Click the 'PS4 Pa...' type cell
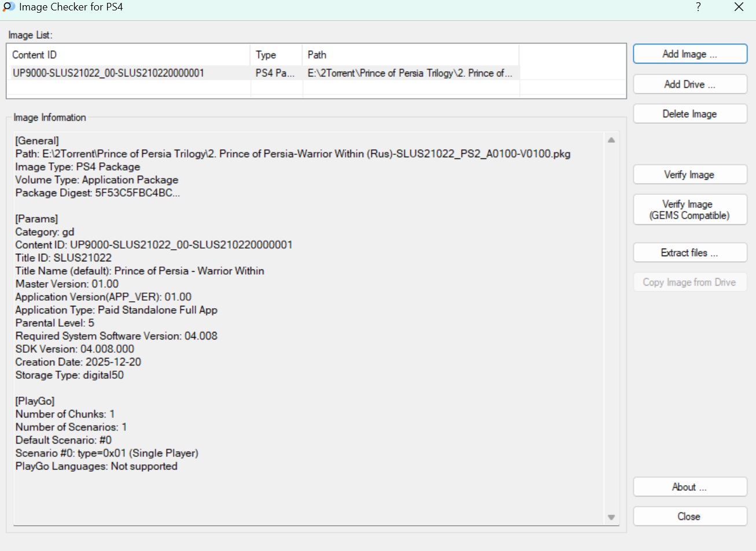This screenshot has width=756, height=551. click(x=275, y=73)
